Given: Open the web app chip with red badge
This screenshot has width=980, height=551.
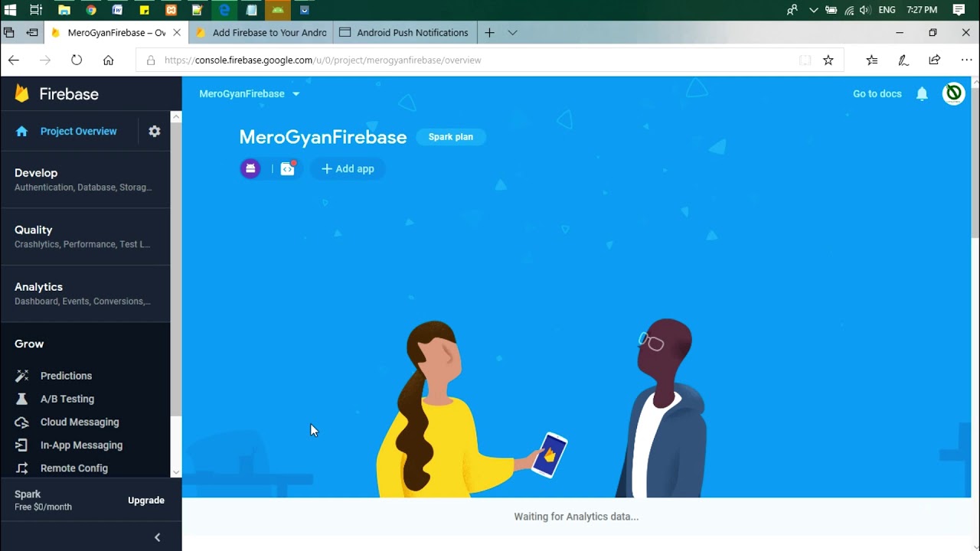Looking at the screenshot, I should click(288, 168).
